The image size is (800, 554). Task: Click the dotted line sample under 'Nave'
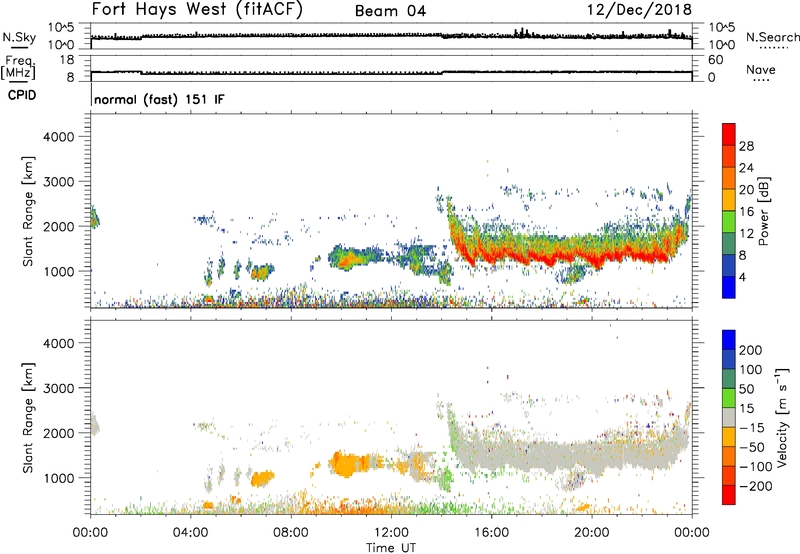click(761, 80)
